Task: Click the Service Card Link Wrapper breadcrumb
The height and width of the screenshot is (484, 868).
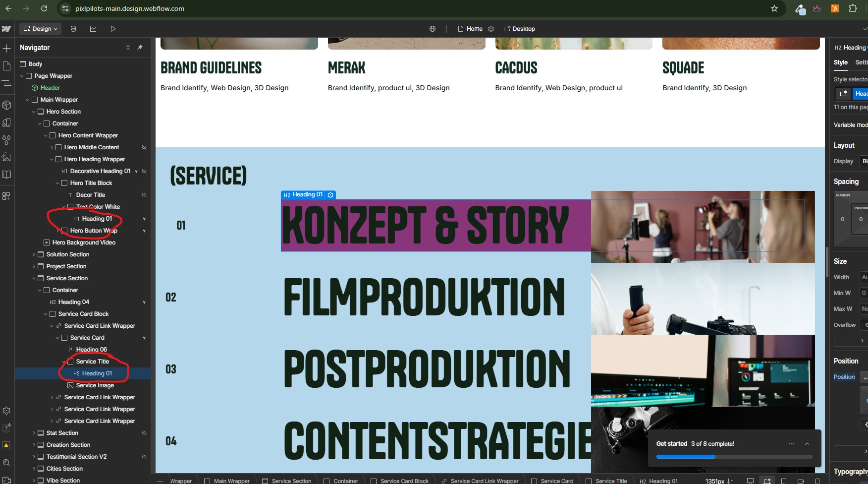Action: 480,481
